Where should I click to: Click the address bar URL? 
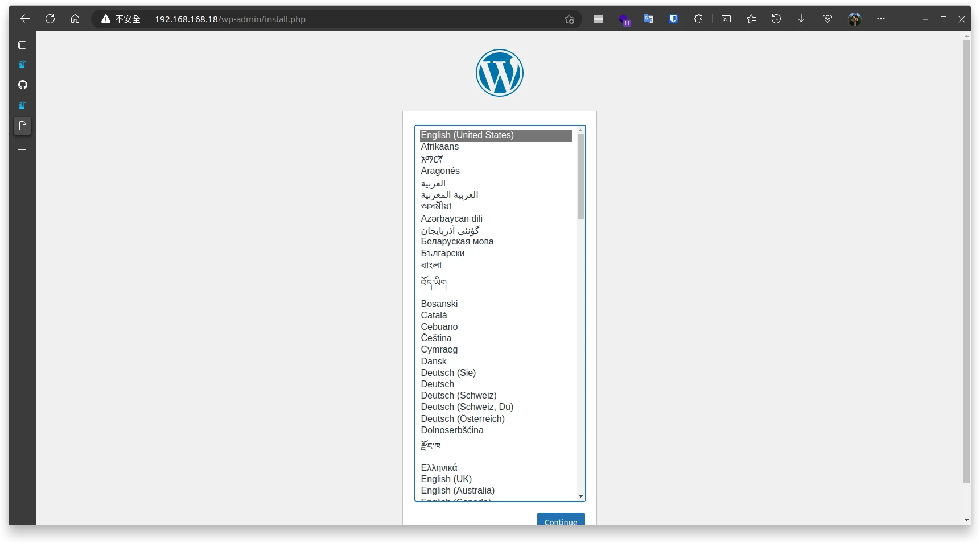click(230, 19)
